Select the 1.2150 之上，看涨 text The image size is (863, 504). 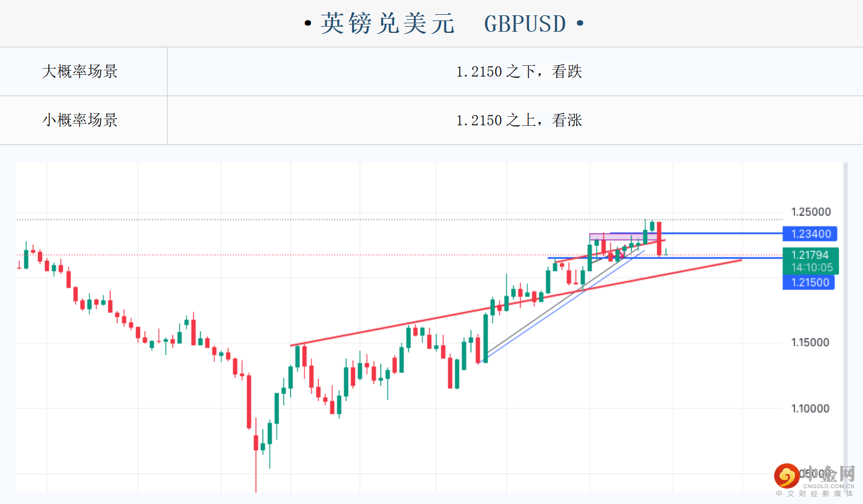point(519,120)
